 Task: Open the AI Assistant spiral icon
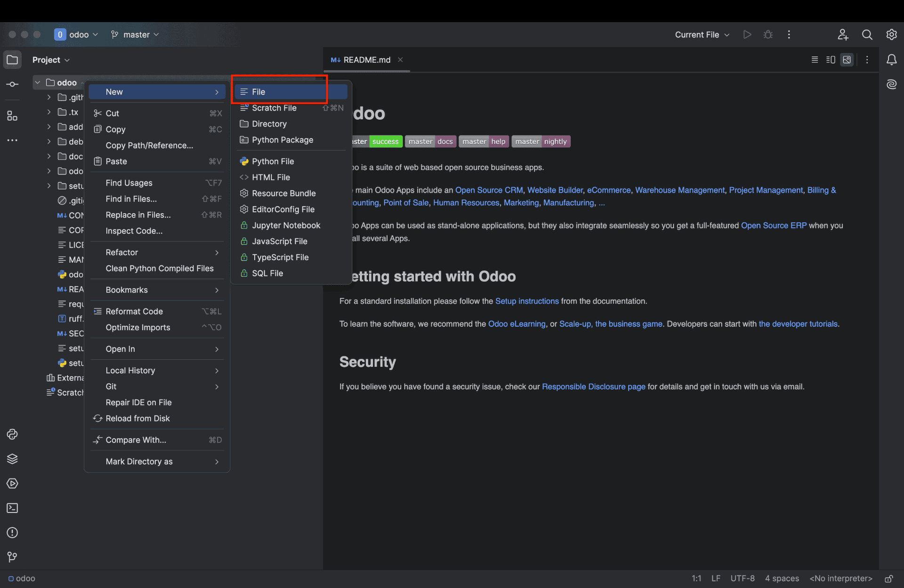coord(891,84)
